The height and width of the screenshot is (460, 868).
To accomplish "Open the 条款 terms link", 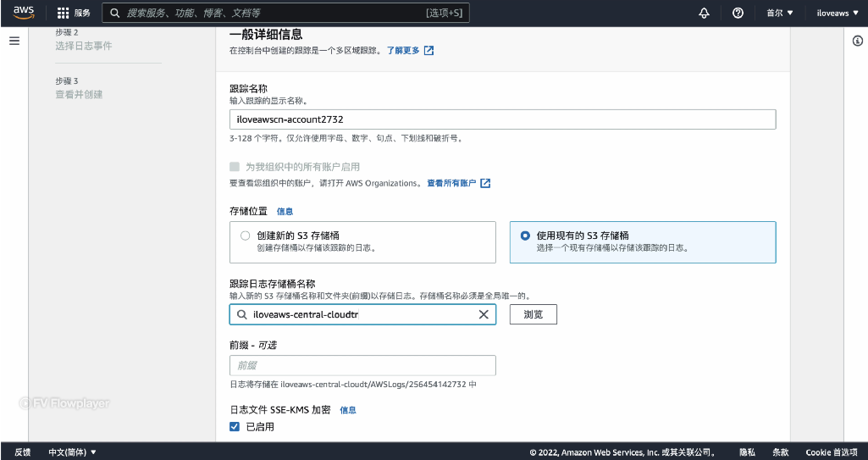I will coord(781,452).
